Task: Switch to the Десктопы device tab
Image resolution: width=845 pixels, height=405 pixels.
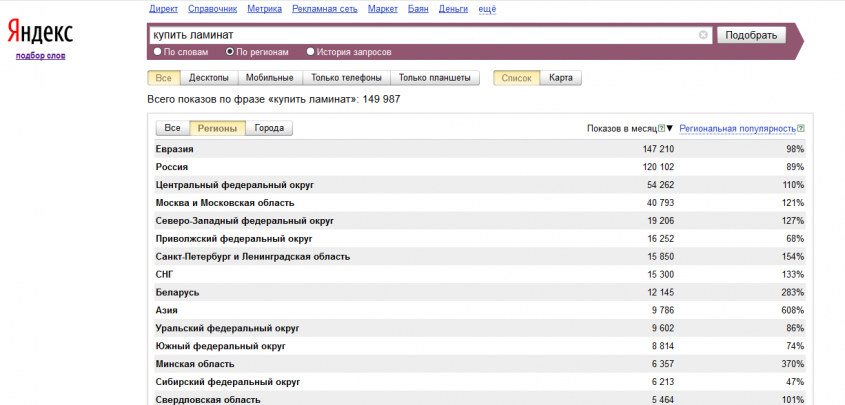Action: point(207,77)
